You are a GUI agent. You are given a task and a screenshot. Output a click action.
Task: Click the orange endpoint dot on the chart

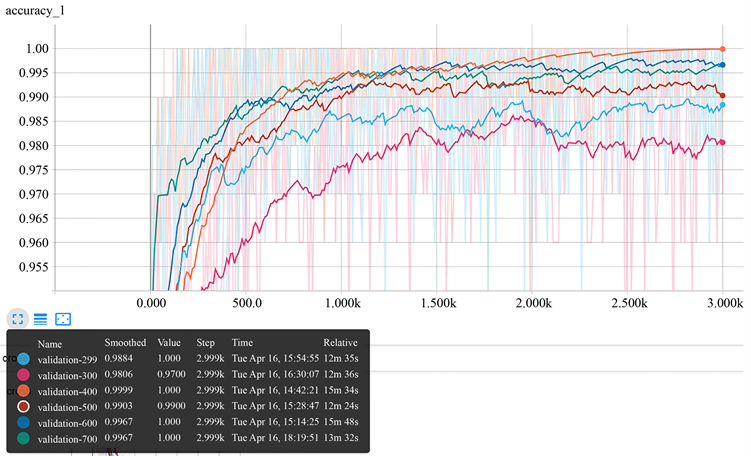tap(722, 48)
